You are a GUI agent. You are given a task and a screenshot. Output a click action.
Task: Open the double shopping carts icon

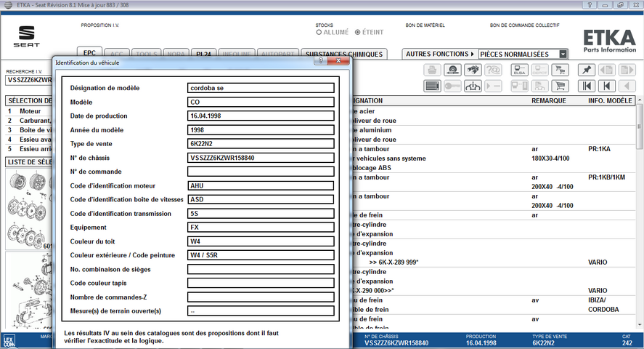pos(561,71)
